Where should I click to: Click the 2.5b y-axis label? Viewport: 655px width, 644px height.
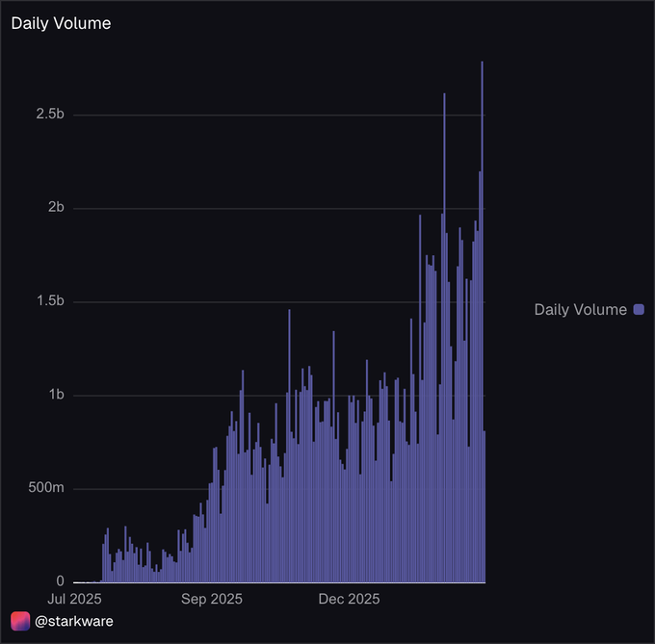[50, 114]
